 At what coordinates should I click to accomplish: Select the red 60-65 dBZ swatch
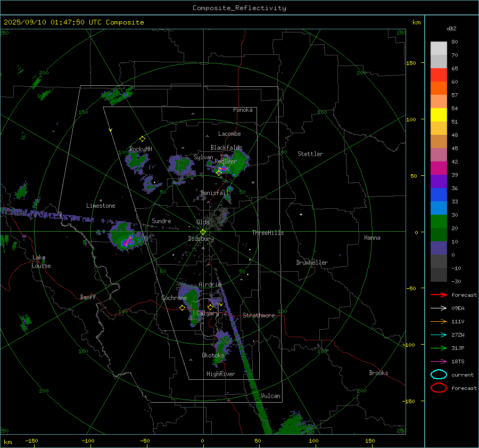439,75
